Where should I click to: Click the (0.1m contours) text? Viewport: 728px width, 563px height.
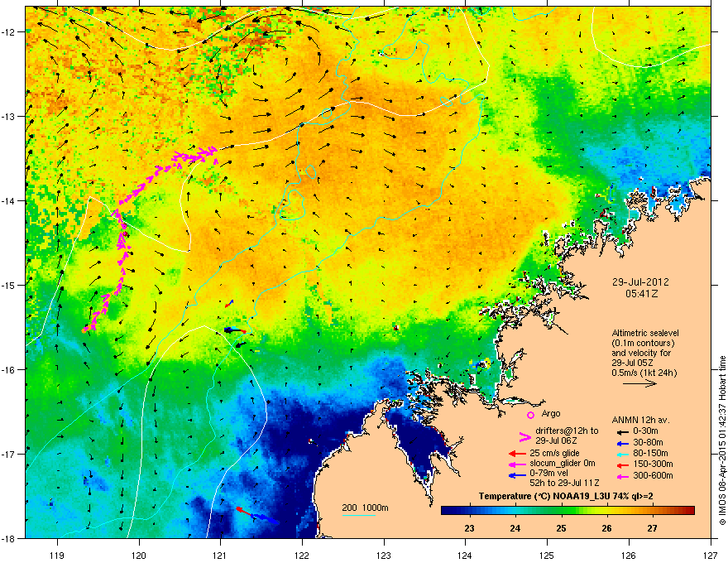(x=643, y=344)
